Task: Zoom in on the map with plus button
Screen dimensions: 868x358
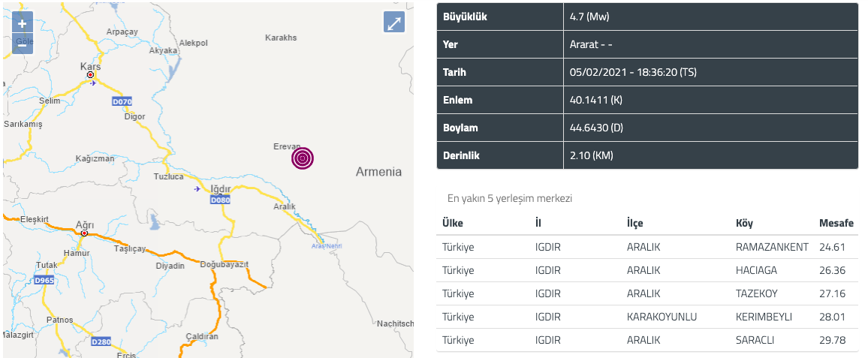Action: click(x=22, y=23)
